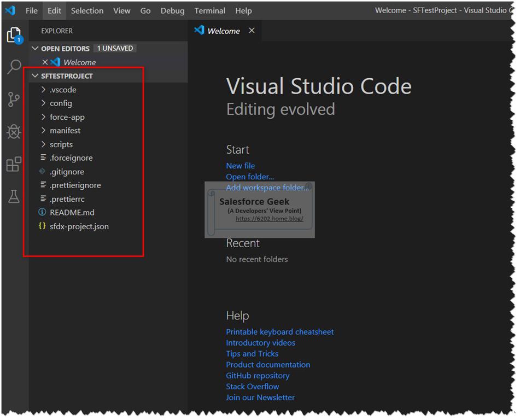Open the Source Control view icon
Screen dimensions: 520x420
point(14,99)
